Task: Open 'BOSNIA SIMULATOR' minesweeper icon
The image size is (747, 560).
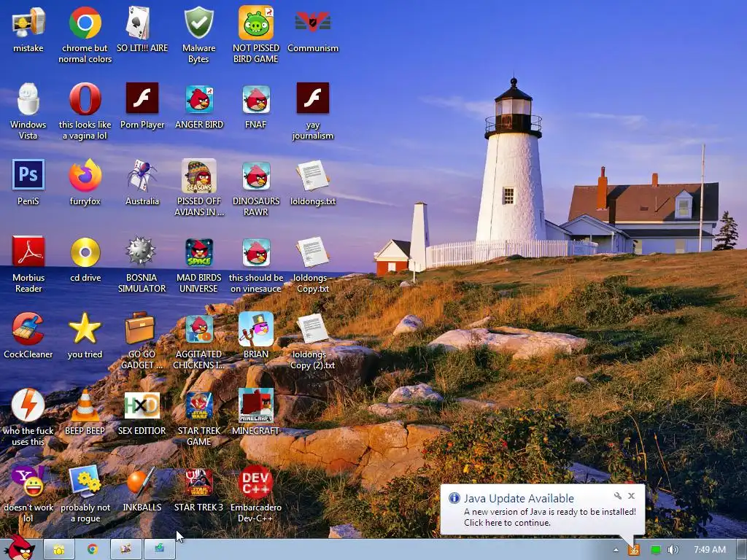Action: point(142,252)
